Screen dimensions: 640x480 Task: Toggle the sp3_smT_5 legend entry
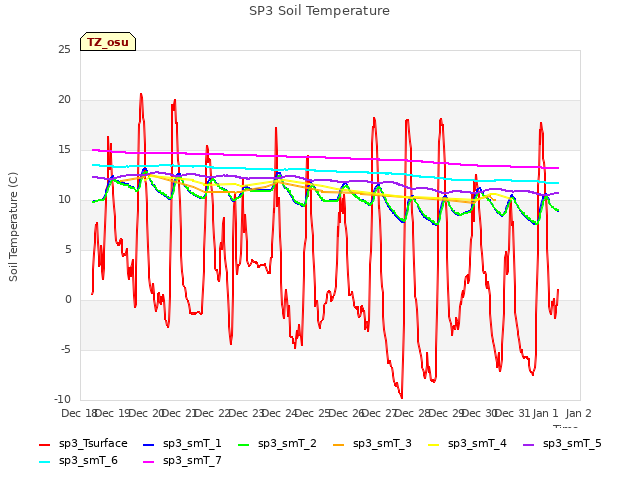(x=562, y=443)
